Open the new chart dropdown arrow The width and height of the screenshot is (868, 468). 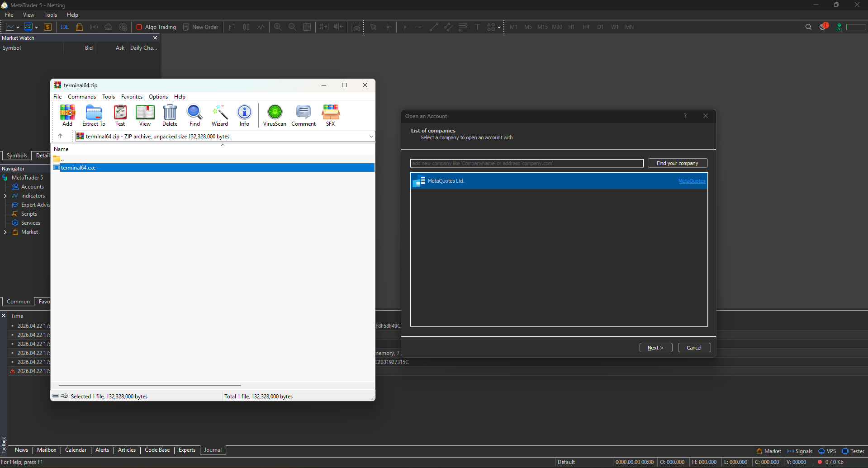click(x=18, y=28)
